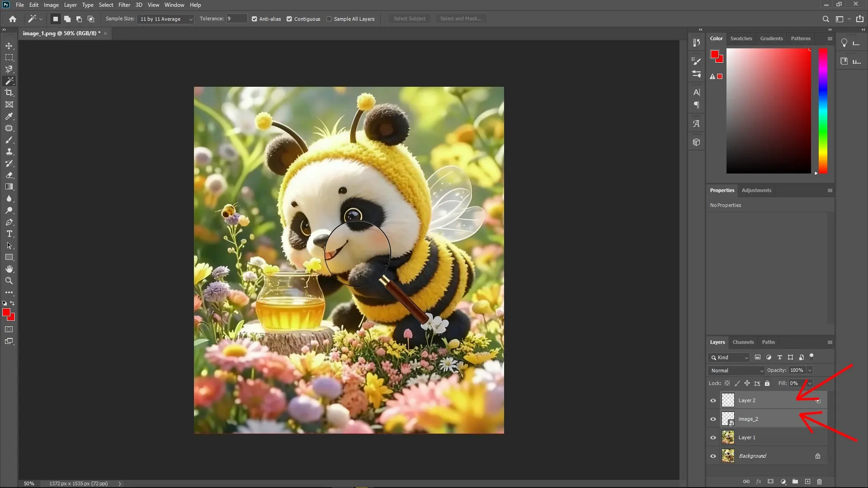Select the Hand tool
868x488 pixels.
coord(9,268)
